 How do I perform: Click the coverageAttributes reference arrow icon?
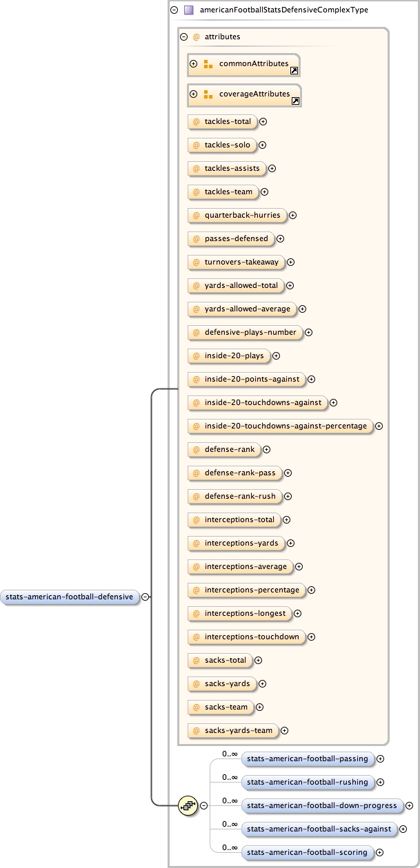click(295, 101)
